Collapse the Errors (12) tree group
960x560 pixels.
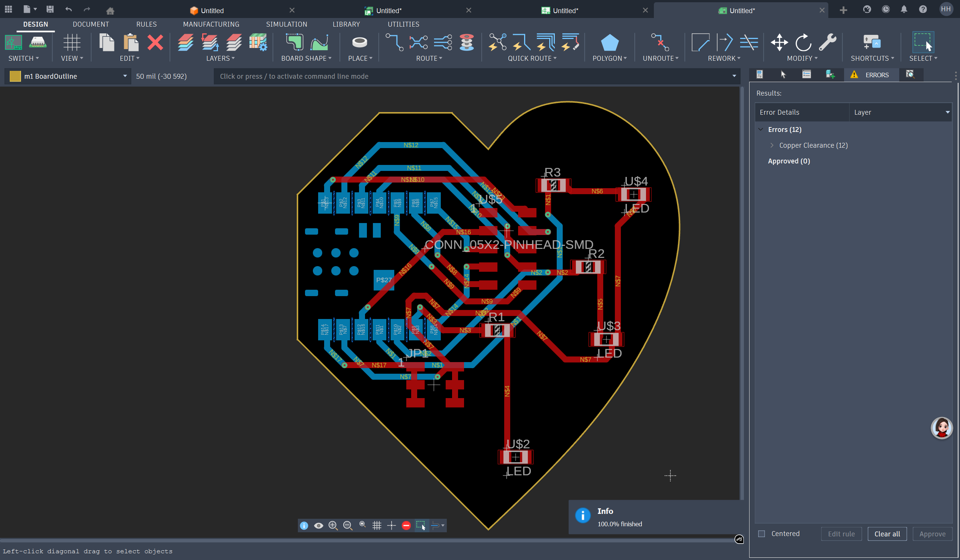coord(761,129)
